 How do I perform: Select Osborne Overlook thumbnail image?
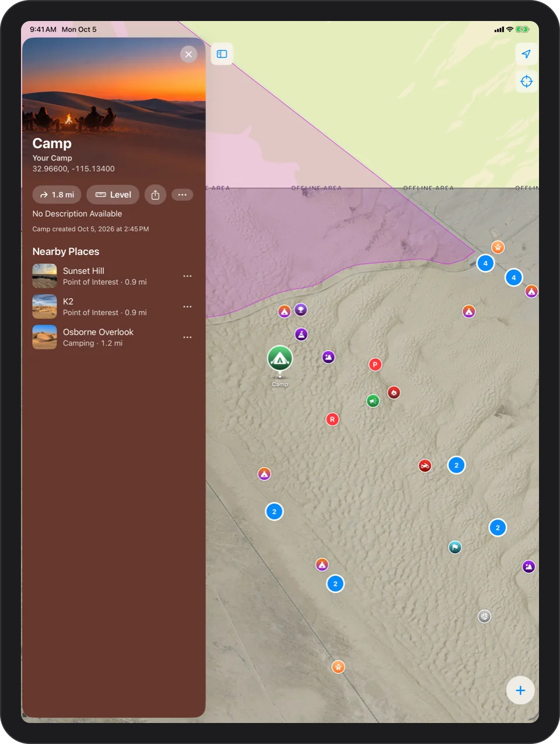click(x=44, y=337)
